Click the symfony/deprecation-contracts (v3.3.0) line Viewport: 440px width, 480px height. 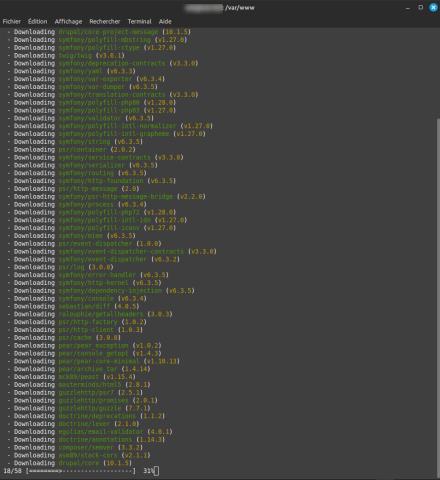click(x=103, y=63)
